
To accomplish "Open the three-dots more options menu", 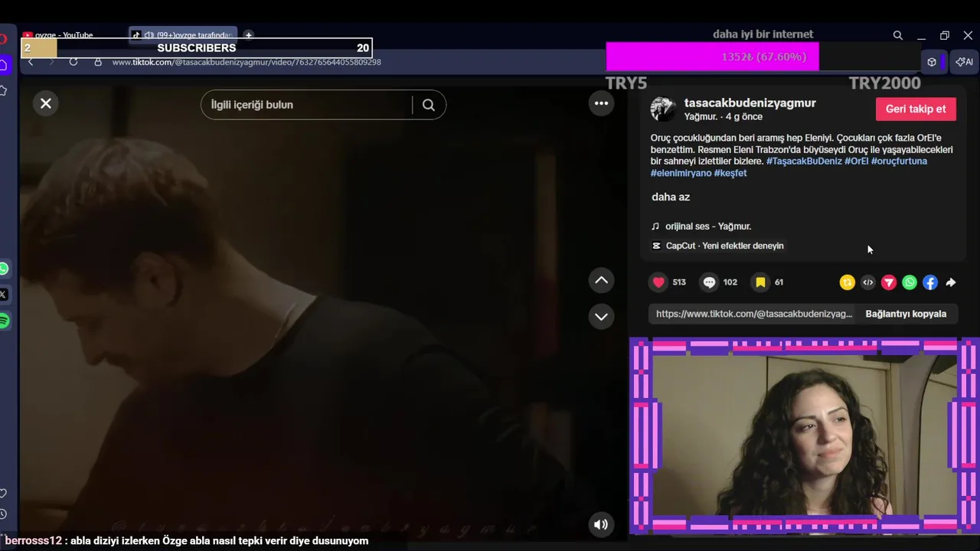I will pyautogui.click(x=602, y=103).
